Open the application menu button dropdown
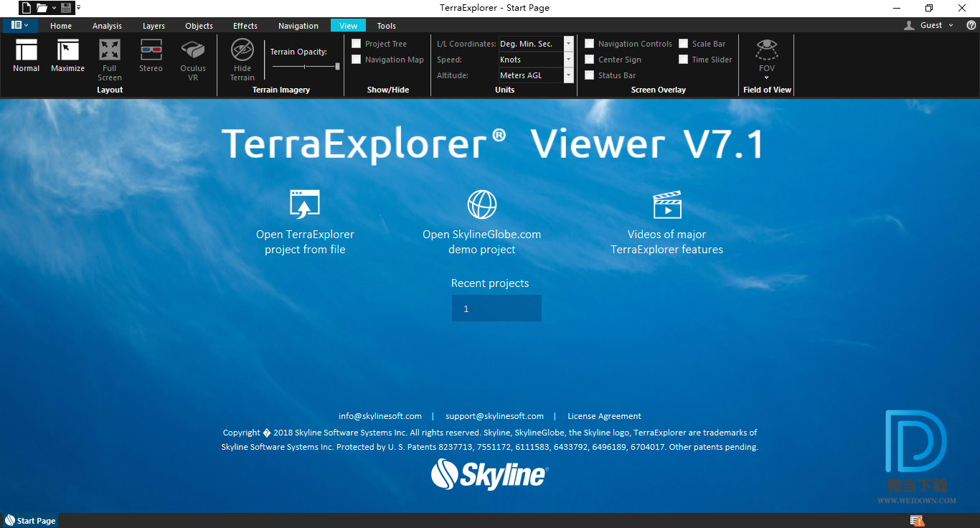This screenshot has width=980, height=528. point(20,25)
